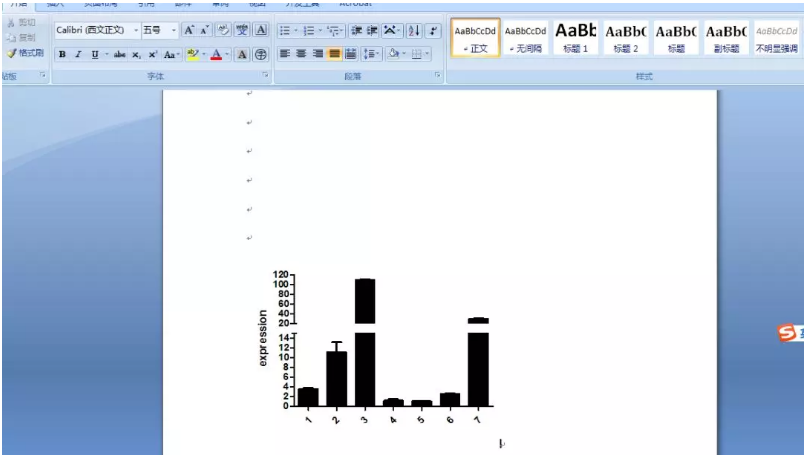Image resolution: width=805 pixels, height=455 pixels.
Task: Open the bullets library dropdown arrow
Action: coord(296,31)
